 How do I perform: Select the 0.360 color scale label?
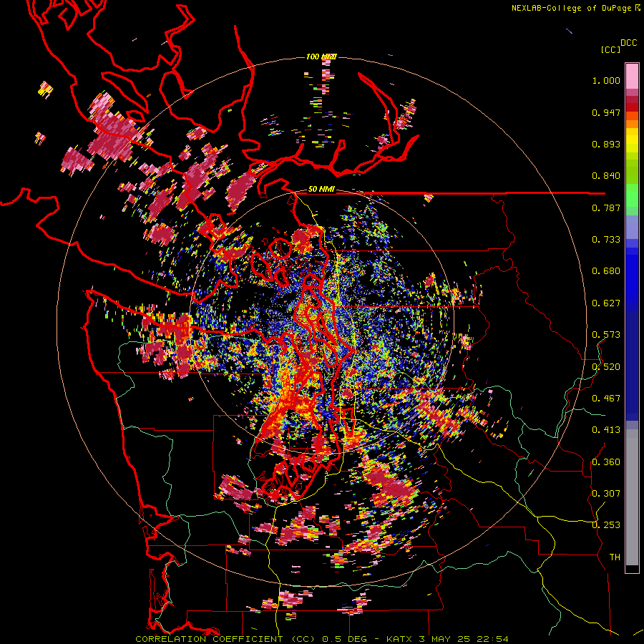pyautogui.click(x=606, y=462)
